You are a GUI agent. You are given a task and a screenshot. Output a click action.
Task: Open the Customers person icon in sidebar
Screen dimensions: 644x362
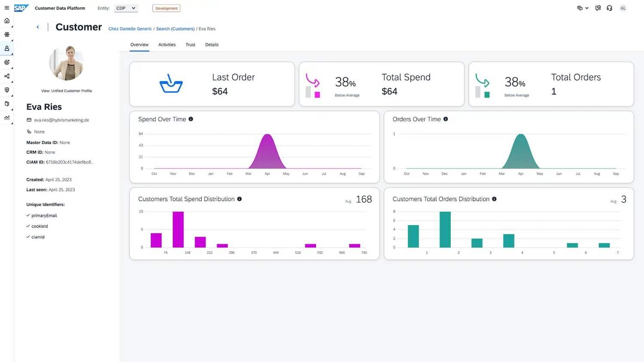7,49
